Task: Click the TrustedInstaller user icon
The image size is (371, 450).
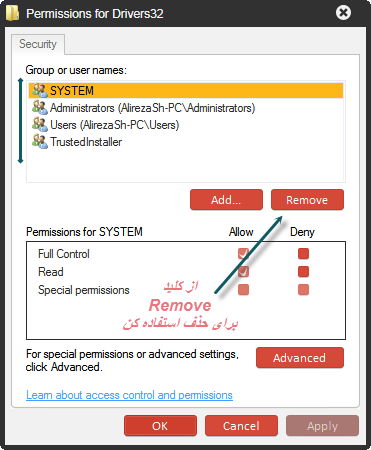Action: (40, 142)
